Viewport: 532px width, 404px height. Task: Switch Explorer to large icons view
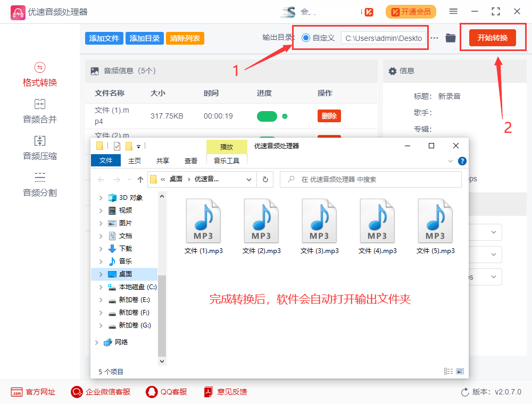tap(460, 372)
